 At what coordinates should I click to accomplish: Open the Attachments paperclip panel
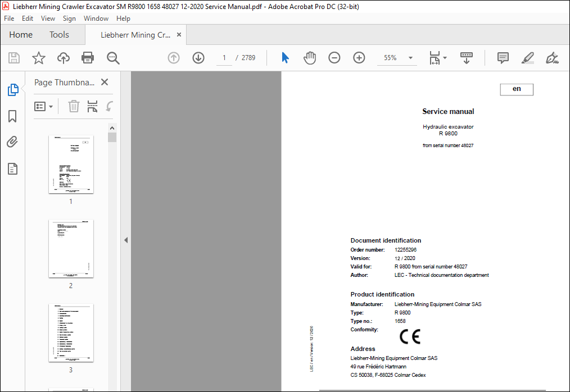tap(12, 142)
